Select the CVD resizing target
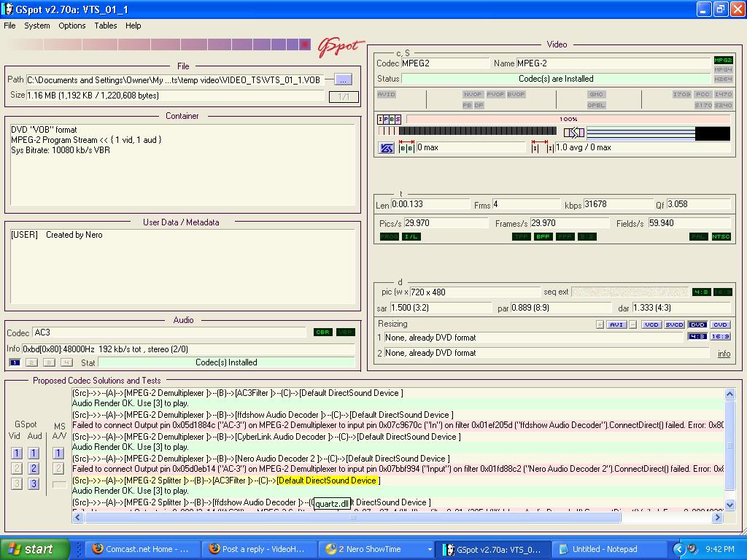747x560 pixels. click(x=720, y=324)
